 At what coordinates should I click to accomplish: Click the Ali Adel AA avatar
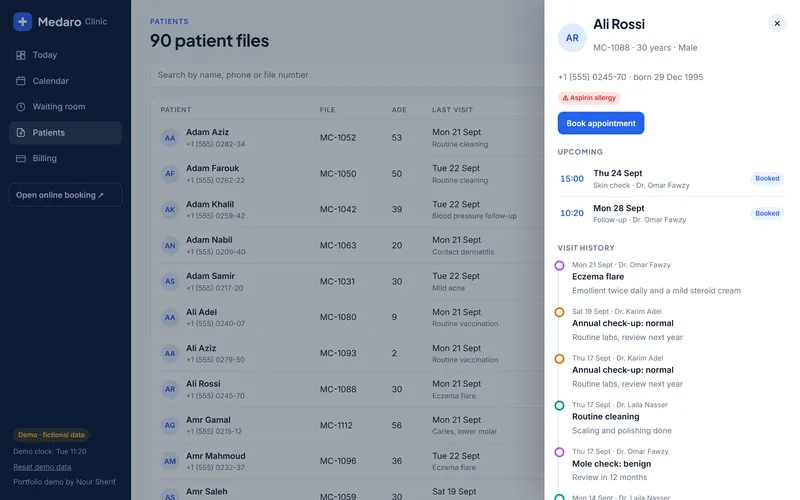point(170,317)
